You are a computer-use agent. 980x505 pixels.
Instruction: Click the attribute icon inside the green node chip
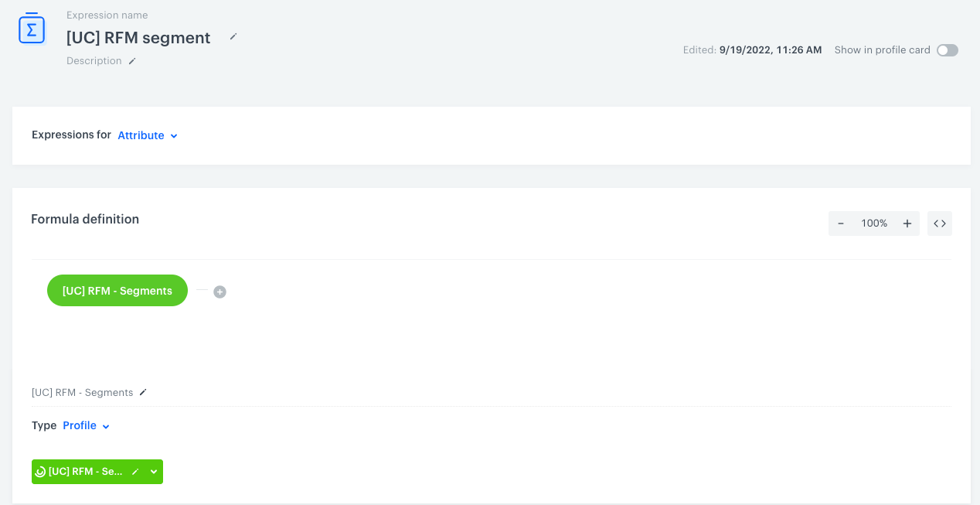tap(40, 471)
